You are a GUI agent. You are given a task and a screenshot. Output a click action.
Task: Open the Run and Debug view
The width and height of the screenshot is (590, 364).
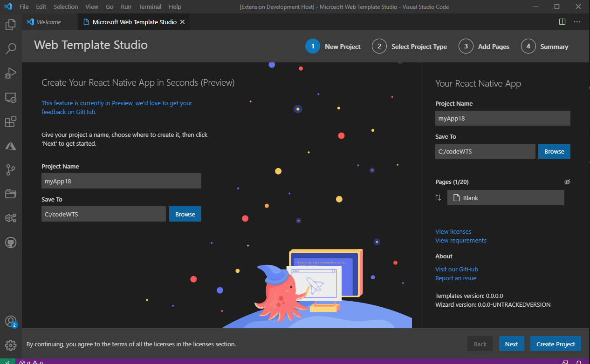11,73
